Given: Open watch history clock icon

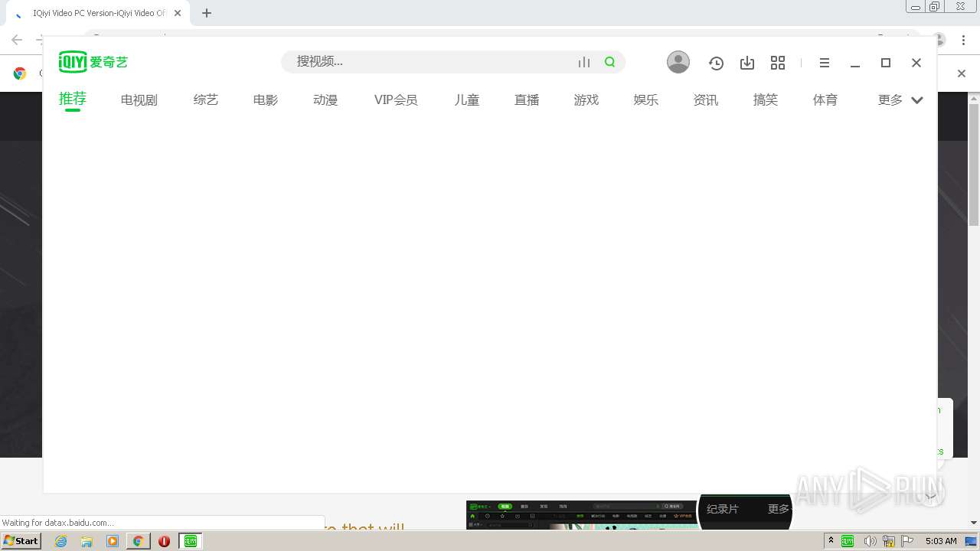Looking at the screenshot, I should tap(716, 63).
